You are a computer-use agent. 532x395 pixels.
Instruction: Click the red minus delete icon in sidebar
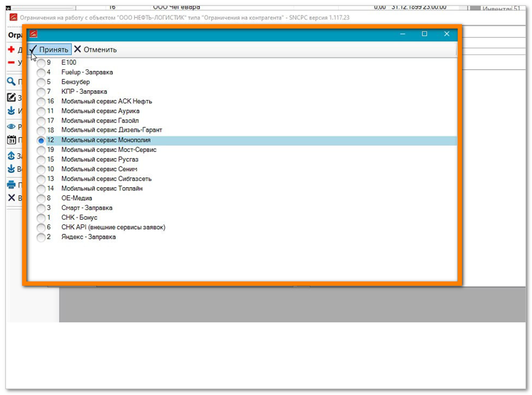11,62
